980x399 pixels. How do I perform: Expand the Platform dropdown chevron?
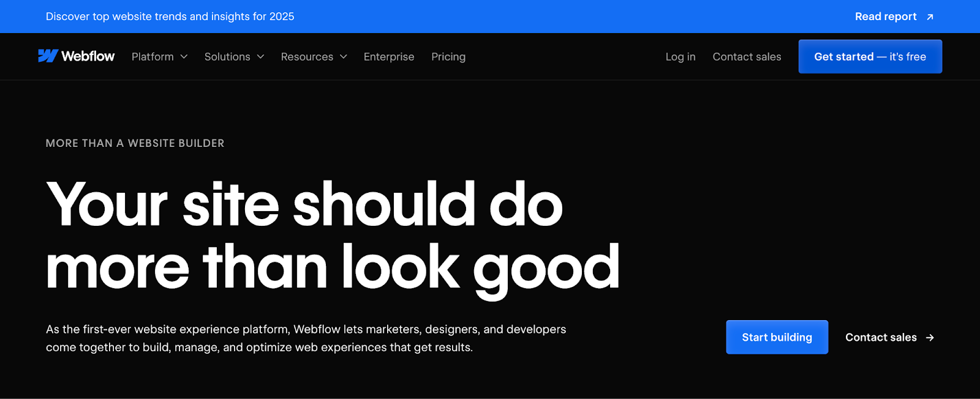(184, 57)
